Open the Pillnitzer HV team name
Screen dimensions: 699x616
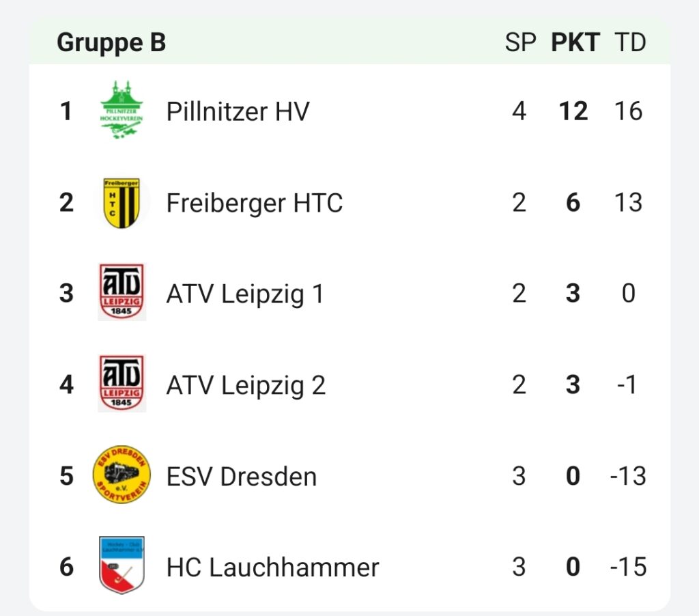(238, 111)
